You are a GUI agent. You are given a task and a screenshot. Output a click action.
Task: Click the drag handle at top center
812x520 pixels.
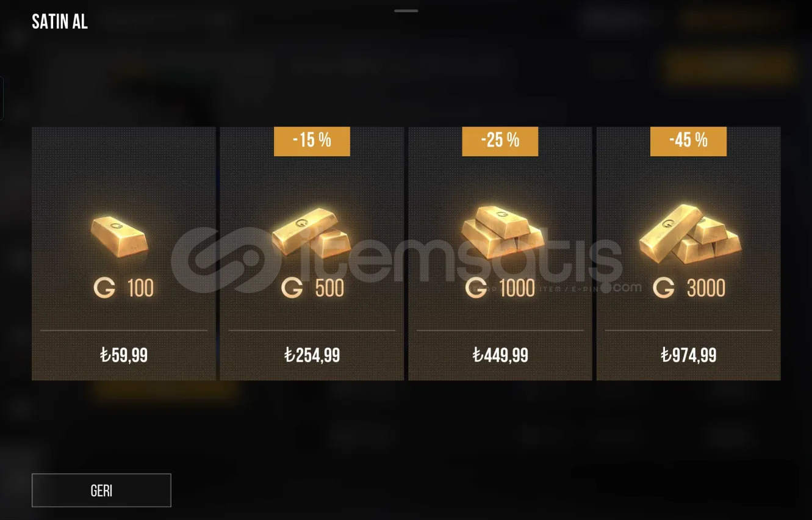tap(406, 11)
